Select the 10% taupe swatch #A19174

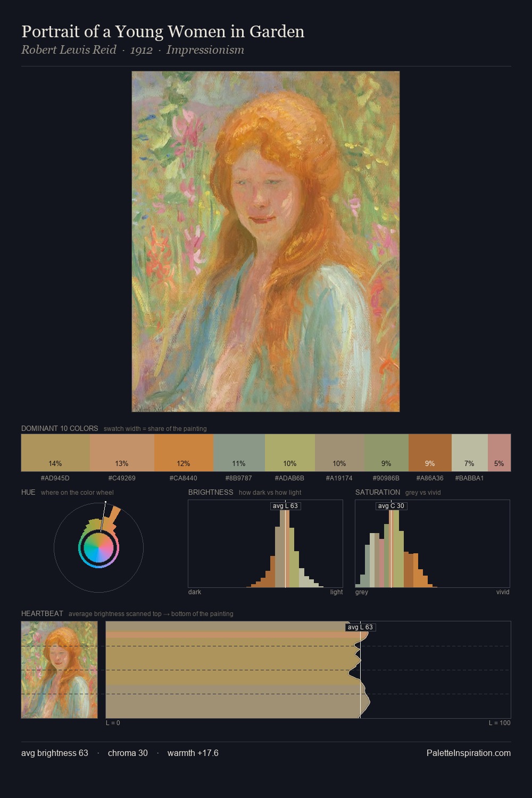coord(339,453)
